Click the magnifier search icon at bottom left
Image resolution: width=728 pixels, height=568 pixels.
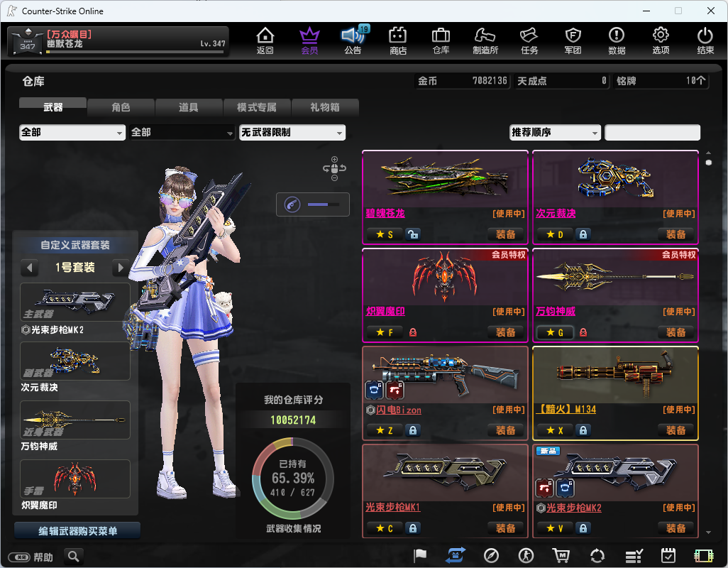click(x=73, y=556)
